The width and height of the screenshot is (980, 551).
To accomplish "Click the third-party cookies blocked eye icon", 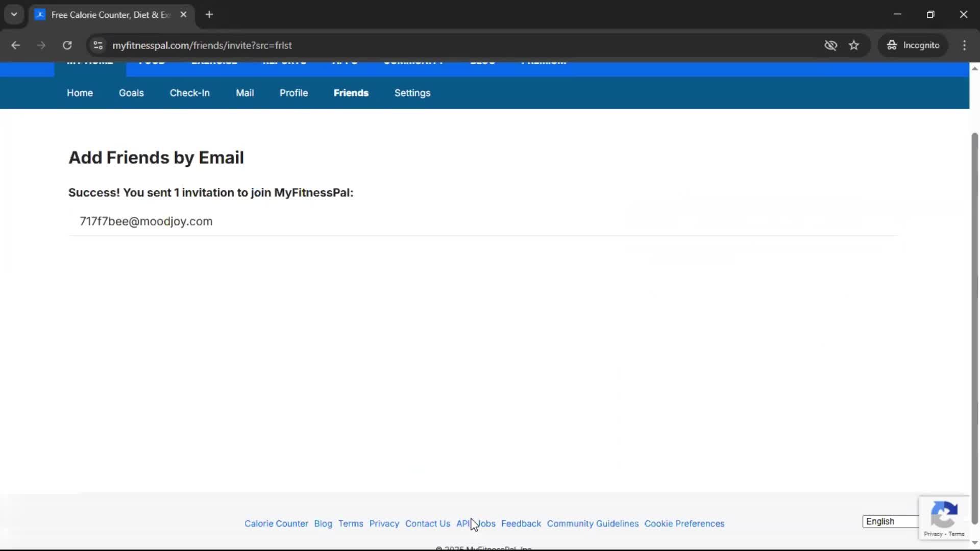I will tap(830, 45).
